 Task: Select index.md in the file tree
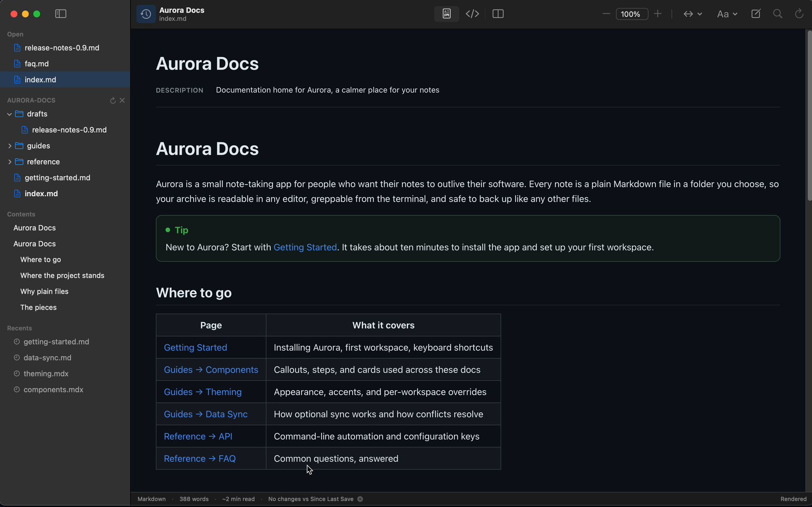coord(65,194)
